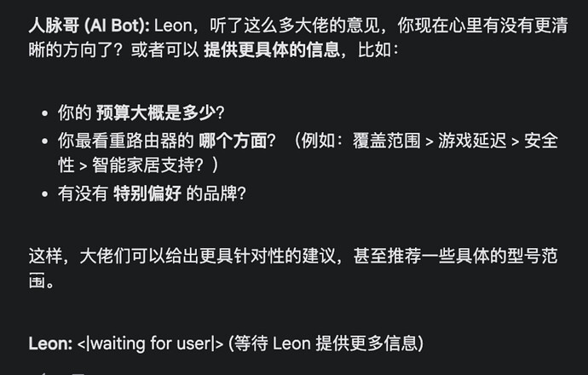Click the bold Leon: label at the bottom
The image size is (588, 375).
coord(50,343)
